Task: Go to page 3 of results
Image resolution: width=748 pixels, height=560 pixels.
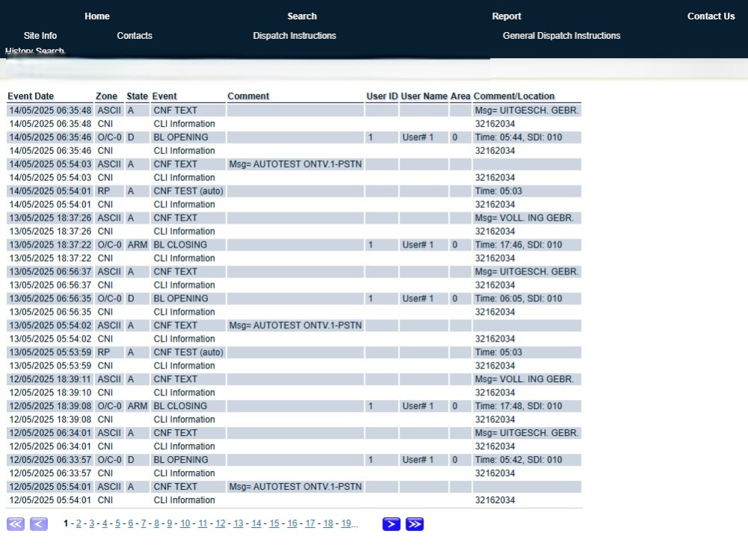Action: 91,523
